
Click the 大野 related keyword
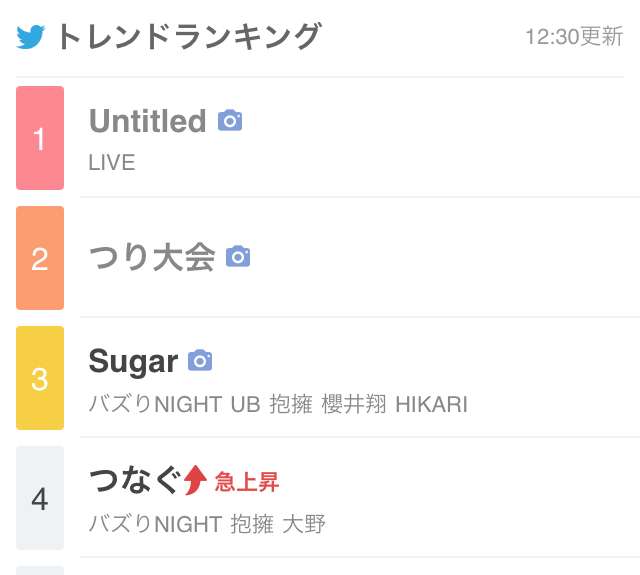click(x=304, y=524)
